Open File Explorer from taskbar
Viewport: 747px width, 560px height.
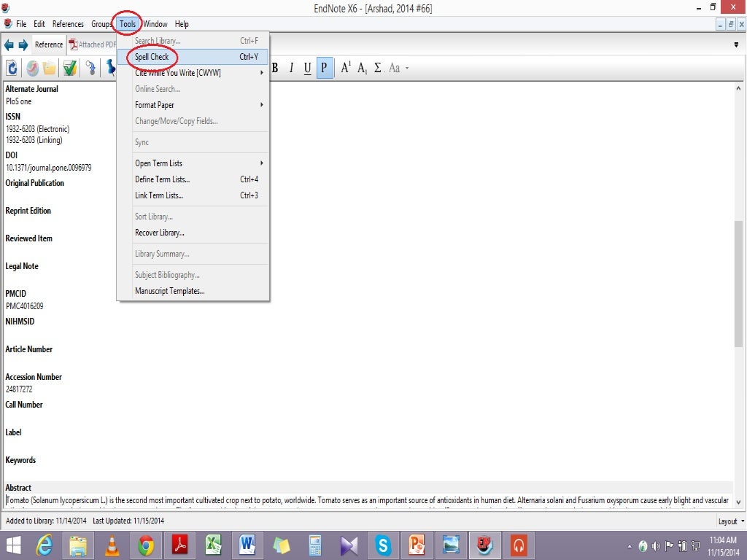(78, 545)
